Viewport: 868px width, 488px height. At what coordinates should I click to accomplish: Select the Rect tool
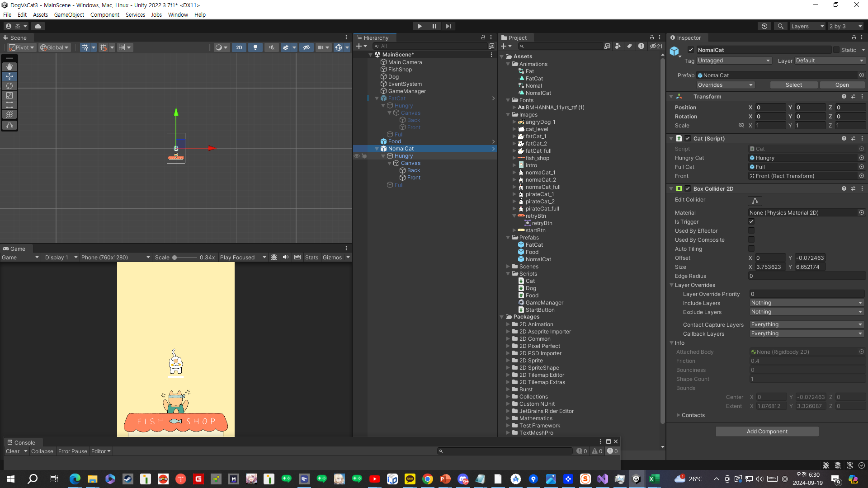9,105
